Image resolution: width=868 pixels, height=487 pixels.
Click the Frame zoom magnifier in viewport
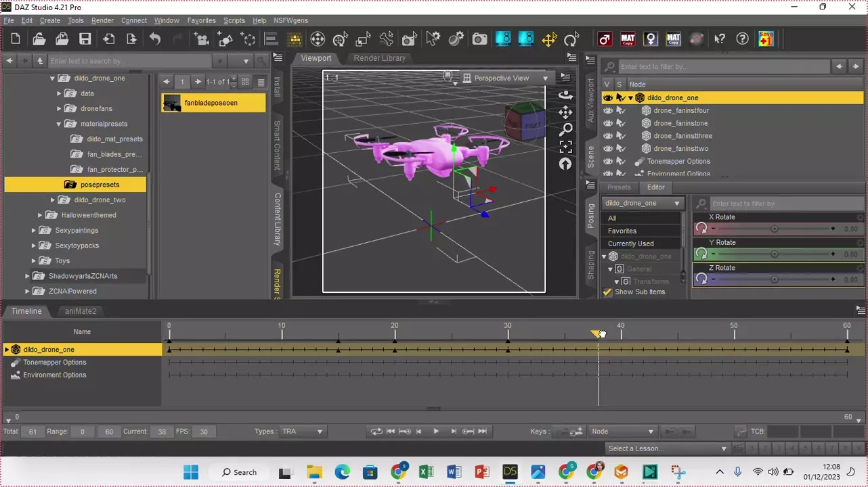[566, 129]
